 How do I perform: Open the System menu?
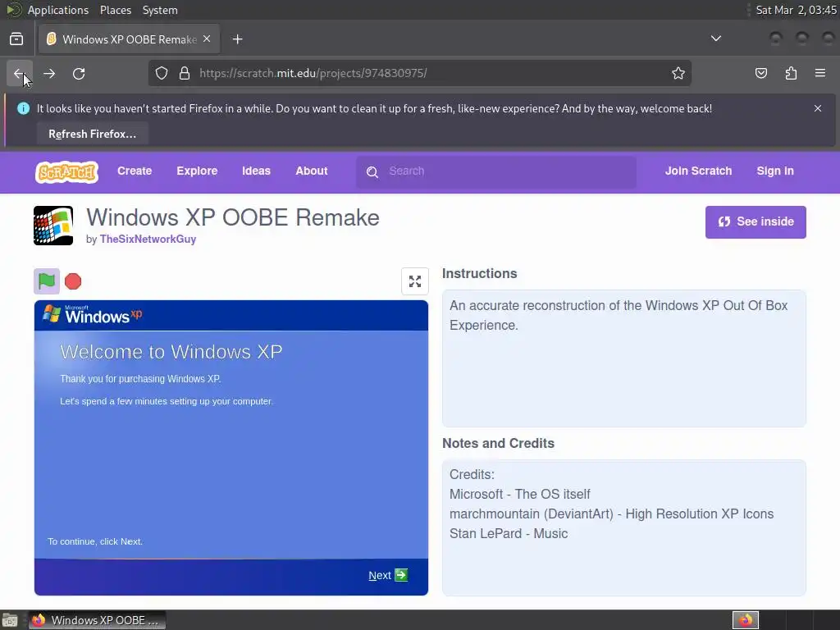(x=160, y=10)
